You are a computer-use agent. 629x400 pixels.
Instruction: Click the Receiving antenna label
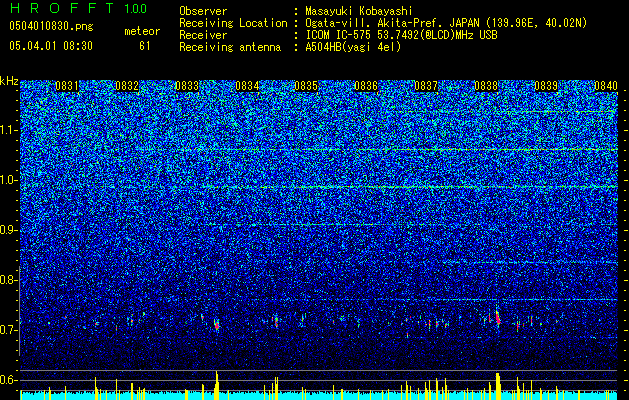[230, 47]
